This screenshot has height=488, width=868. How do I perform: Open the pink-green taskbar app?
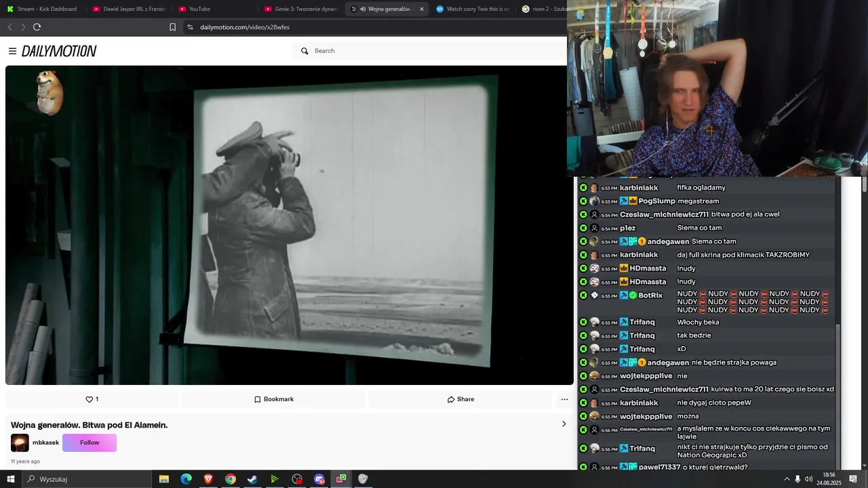pyautogui.click(x=341, y=479)
